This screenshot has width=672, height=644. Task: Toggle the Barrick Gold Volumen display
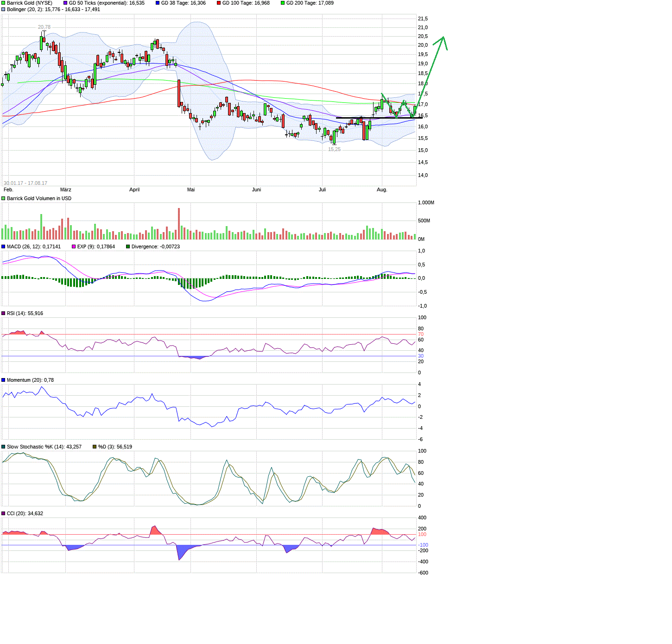pyautogui.click(x=3, y=198)
